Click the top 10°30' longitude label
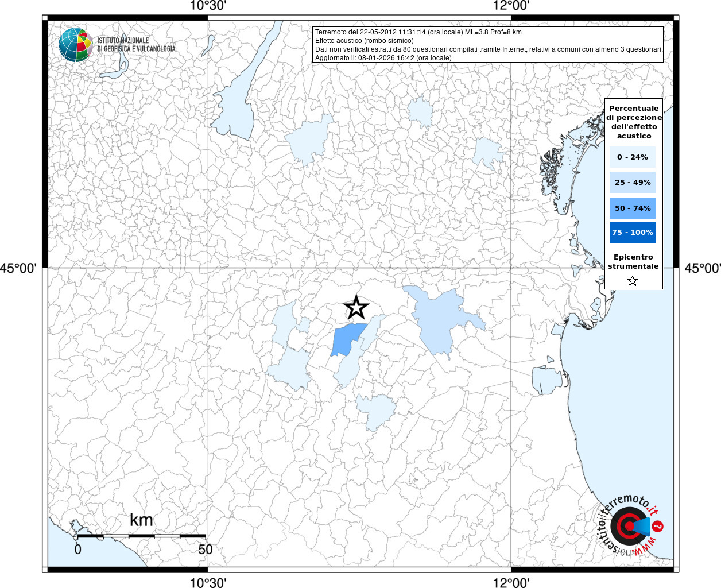The image size is (721, 588). [208, 6]
